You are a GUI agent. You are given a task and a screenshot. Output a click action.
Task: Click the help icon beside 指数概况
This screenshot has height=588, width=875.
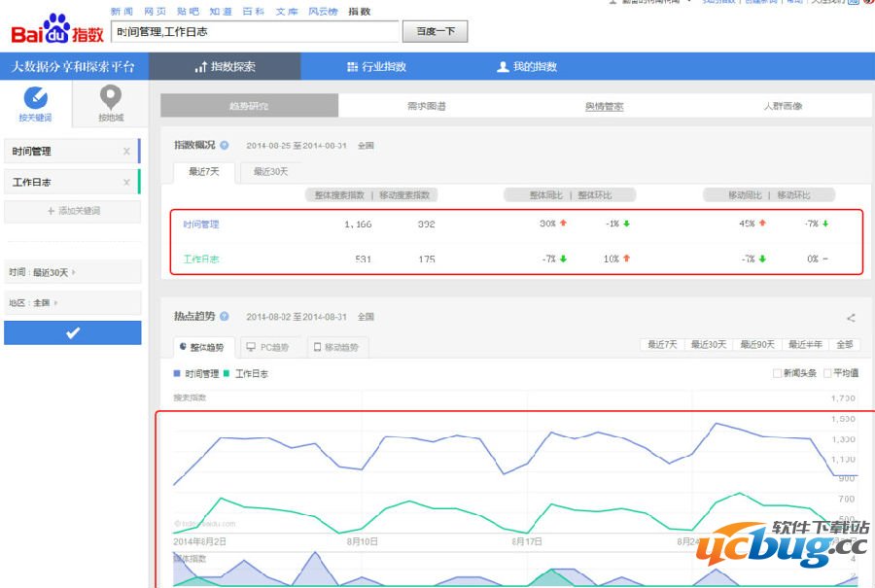(225, 145)
